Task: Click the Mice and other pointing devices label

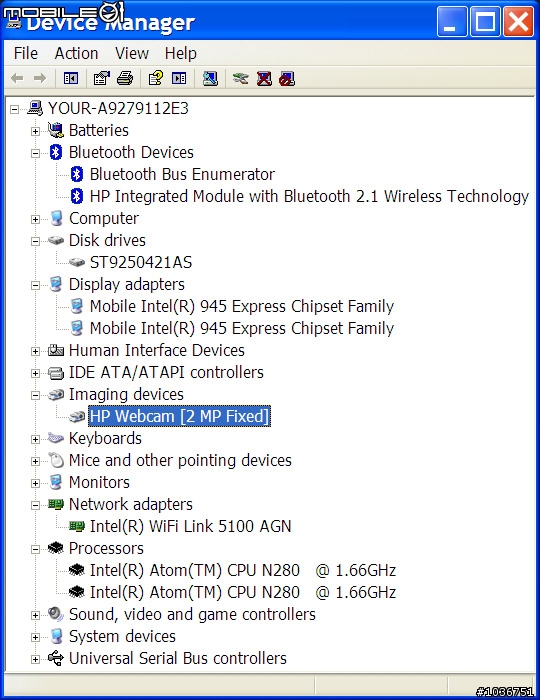Action: tap(180, 460)
